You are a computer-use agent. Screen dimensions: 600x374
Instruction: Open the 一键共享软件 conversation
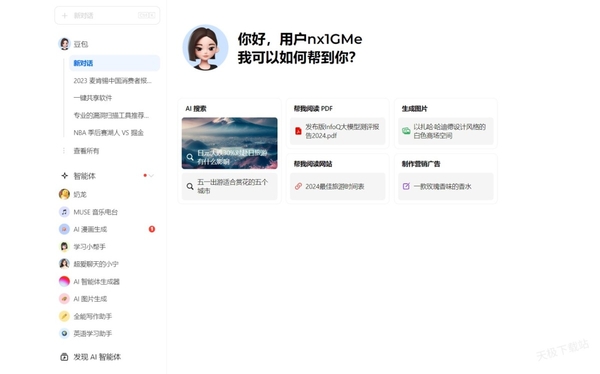(x=93, y=98)
